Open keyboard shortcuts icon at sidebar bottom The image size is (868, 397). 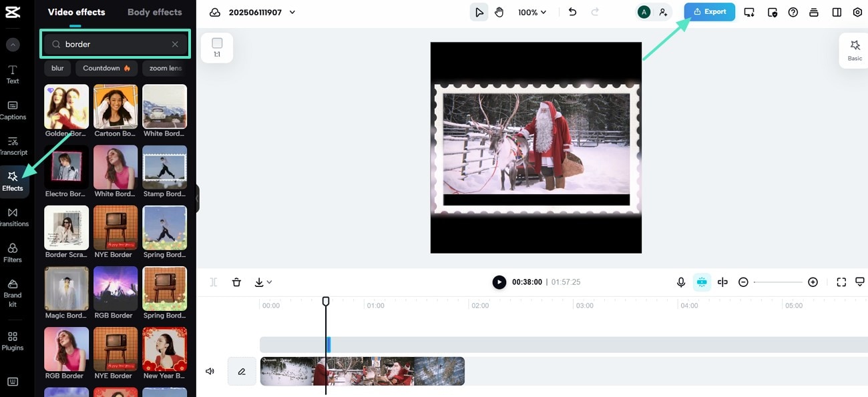pos(13,382)
